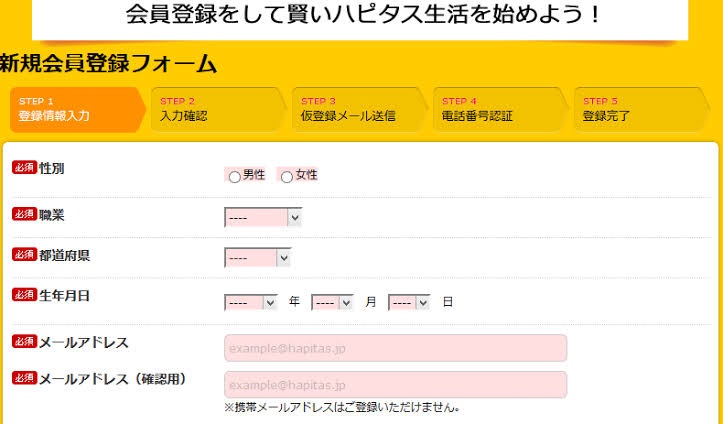Open the birth month dropdown
Image resolution: width=723 pixels, height=424 pixels.
click(x=333, y=302)
